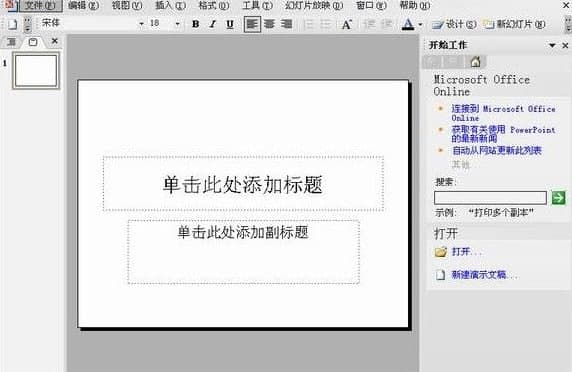Toggle Underline formatting

(x=230, y=24)
